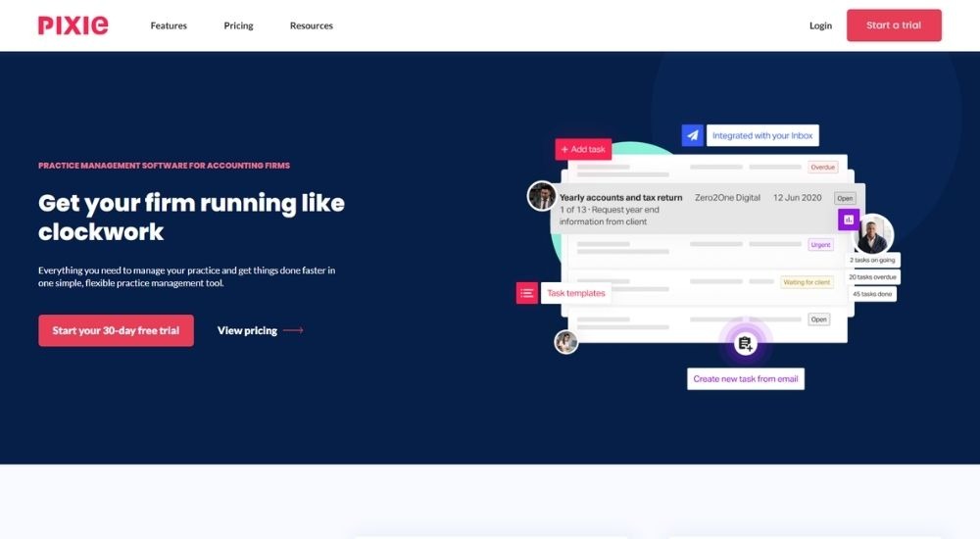Click the 20 tasks overdue label
Viewport: 980px width, 539px height.
point(872,277)
